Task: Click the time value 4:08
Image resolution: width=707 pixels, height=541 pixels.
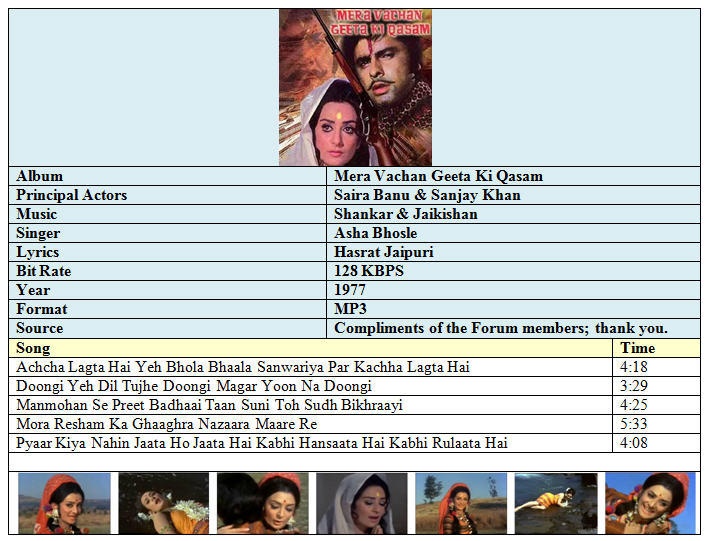Action: [634, 443]
